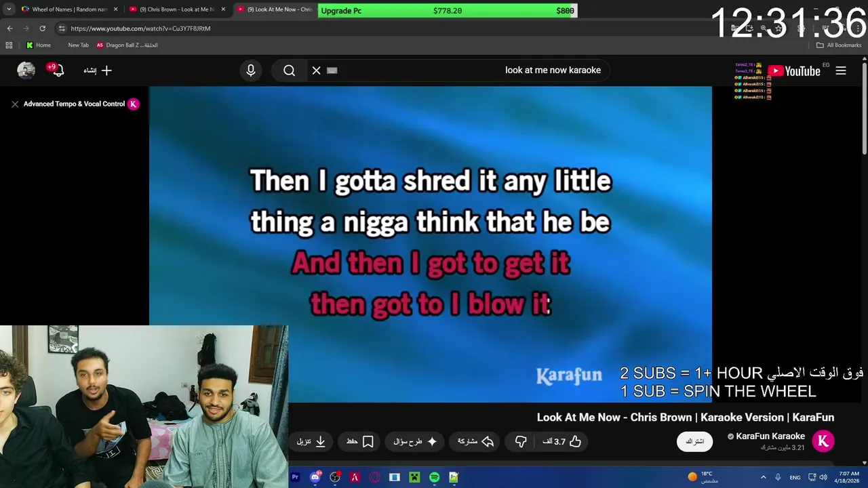The image size is (868, 488).
Task: Open the Dragon Ball Z bookmark
Action: point(127,45)
